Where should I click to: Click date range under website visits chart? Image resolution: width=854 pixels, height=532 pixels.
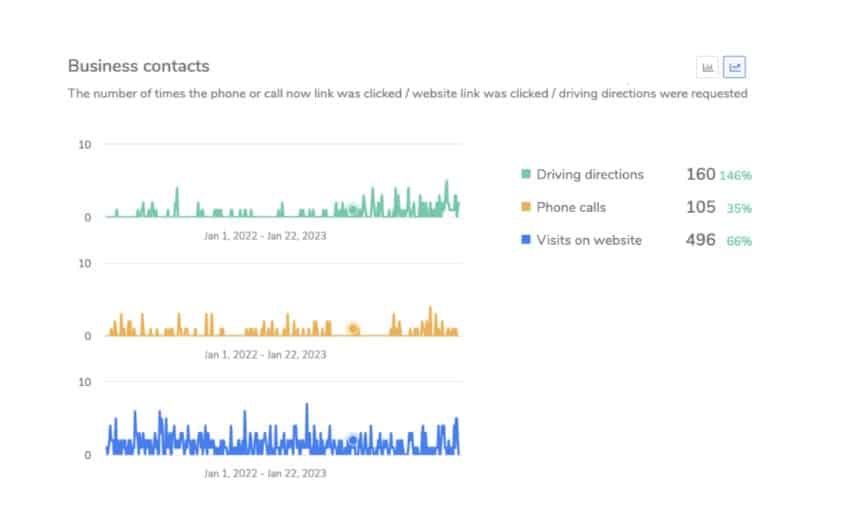(265, 473)
